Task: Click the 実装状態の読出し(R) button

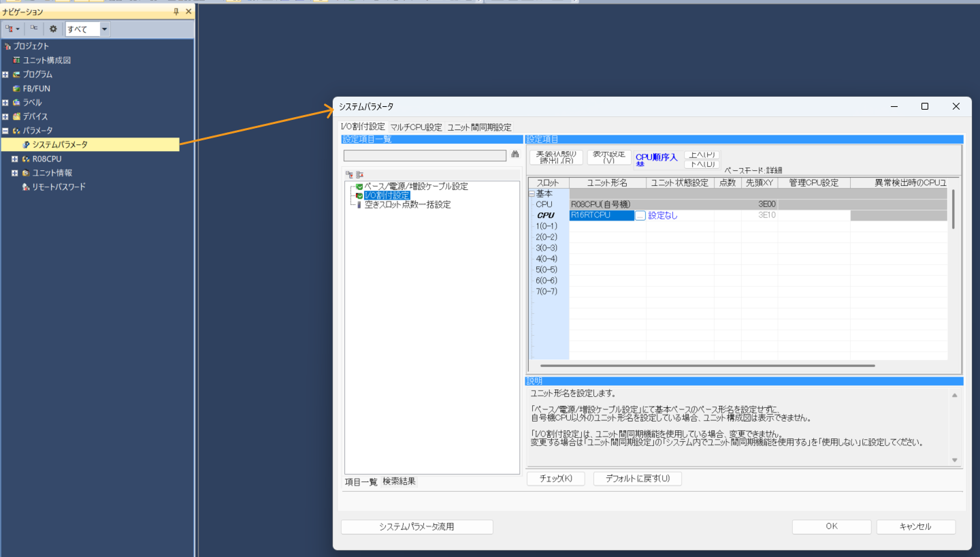Action: click(556, 157)
